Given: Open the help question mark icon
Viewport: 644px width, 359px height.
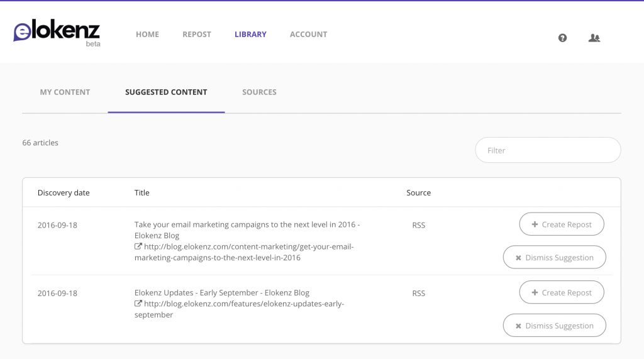Looking at the screenshot, I should [562, 38].
